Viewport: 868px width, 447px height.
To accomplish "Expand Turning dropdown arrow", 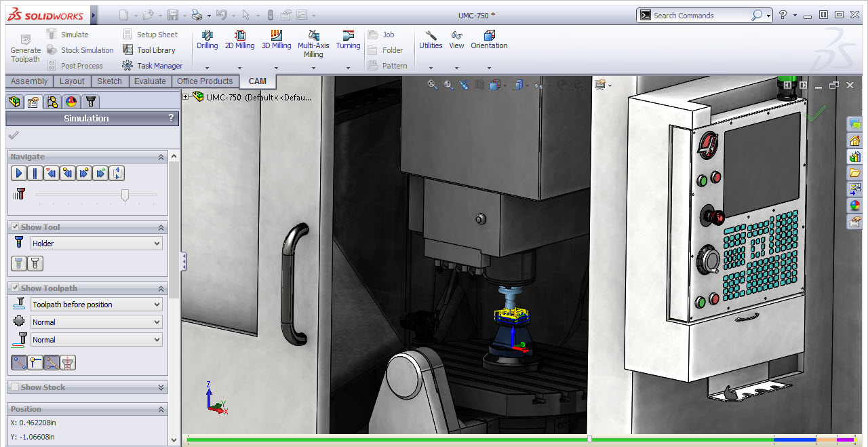I will click(x=348, y=68).
